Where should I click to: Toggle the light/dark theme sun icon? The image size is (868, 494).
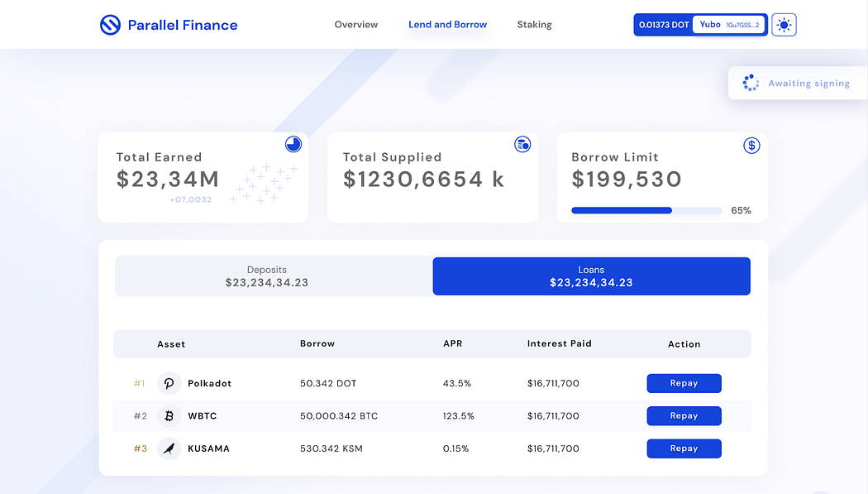click(784, 25)
